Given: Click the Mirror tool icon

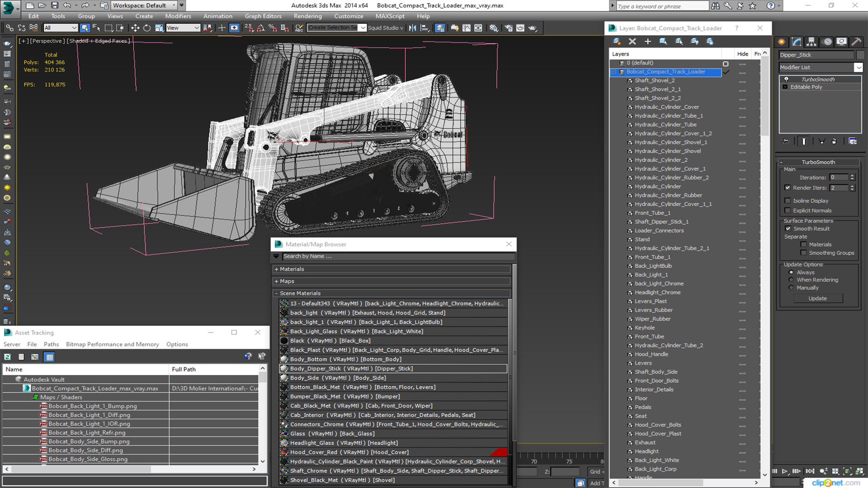Looking at the screenshot, I should click(412, 28).
